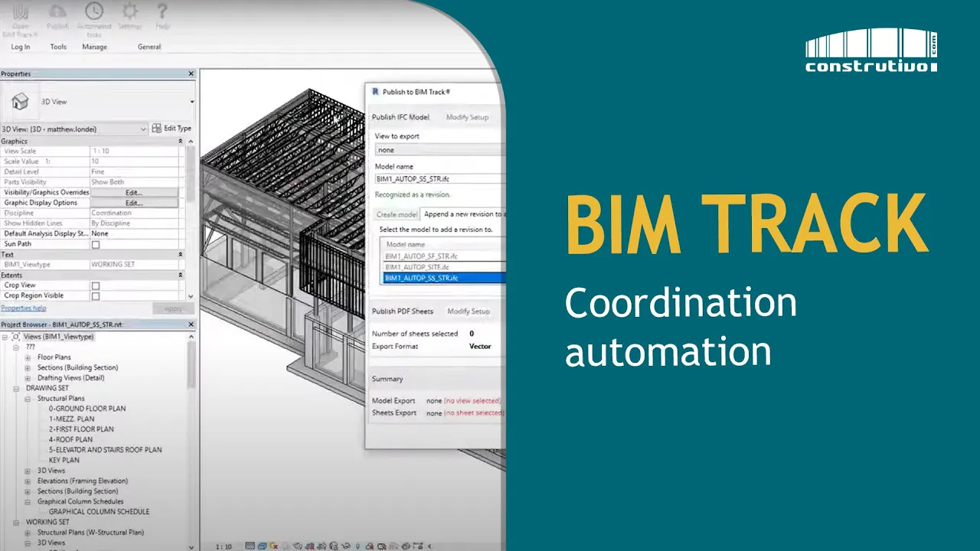Screen dimensions: 980x551
Task: Open 0-GROUND FLOOR PLAN view
Action: (87, 409)
